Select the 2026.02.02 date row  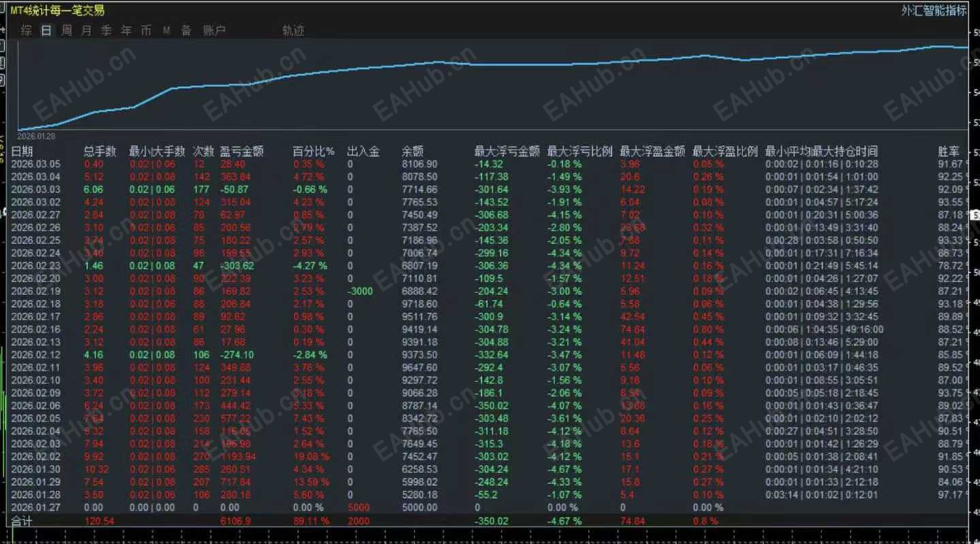tap(35, 456)
